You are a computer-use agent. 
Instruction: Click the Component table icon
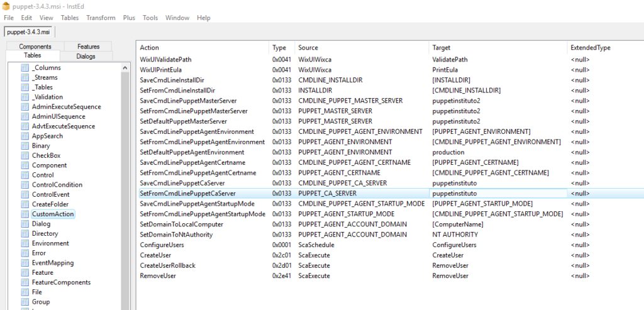(x=25, y=165)
